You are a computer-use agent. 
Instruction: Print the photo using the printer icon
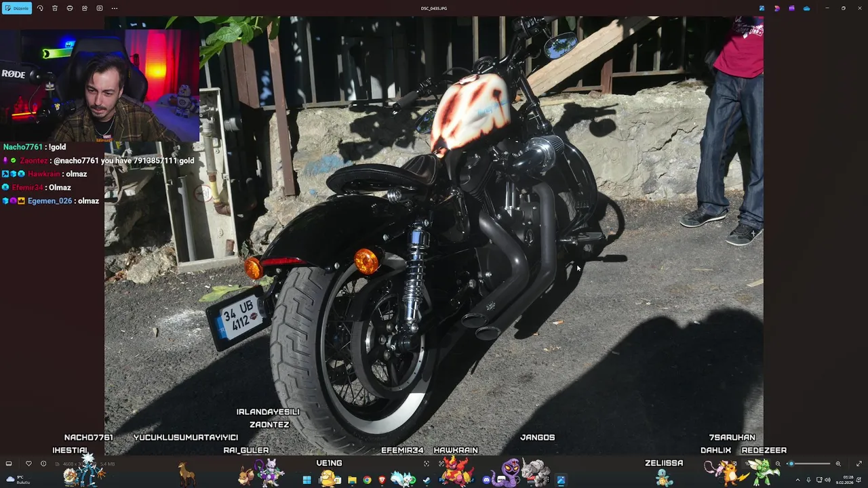point(70,8)
